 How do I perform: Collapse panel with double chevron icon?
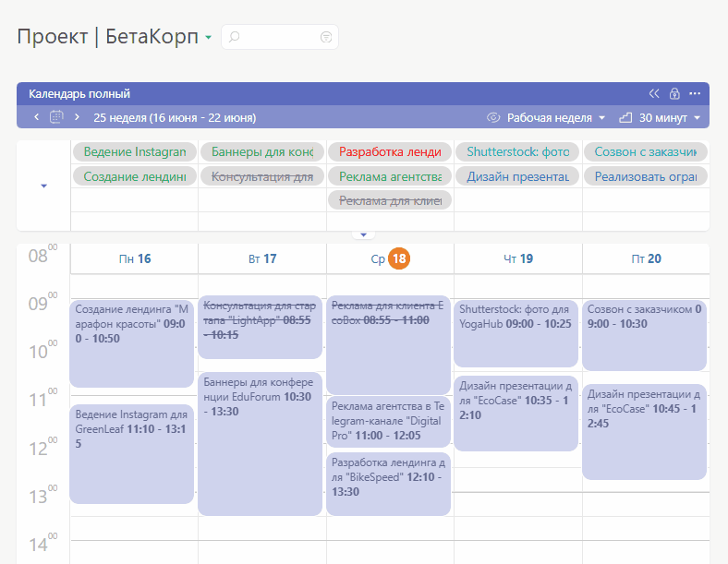click(x=654, y=93)
